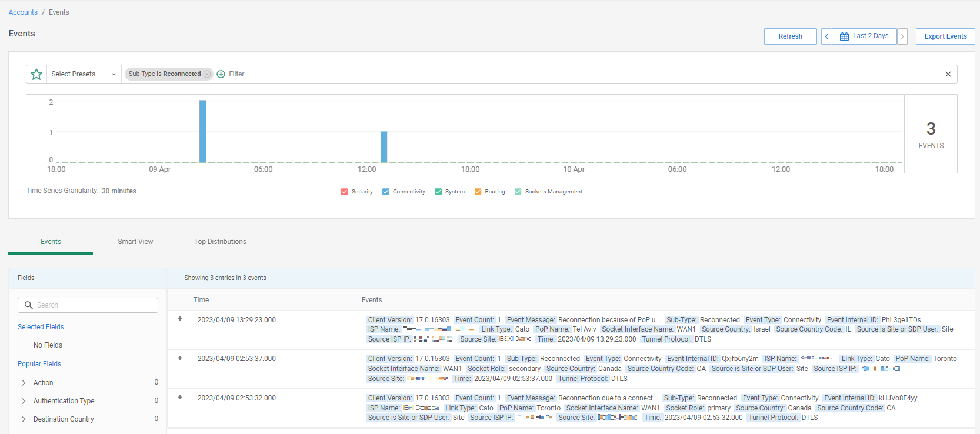The width and height of the screenshot is (980, 434).
Task: Click the Fields search input box
Action: click(x=88, y=305)
